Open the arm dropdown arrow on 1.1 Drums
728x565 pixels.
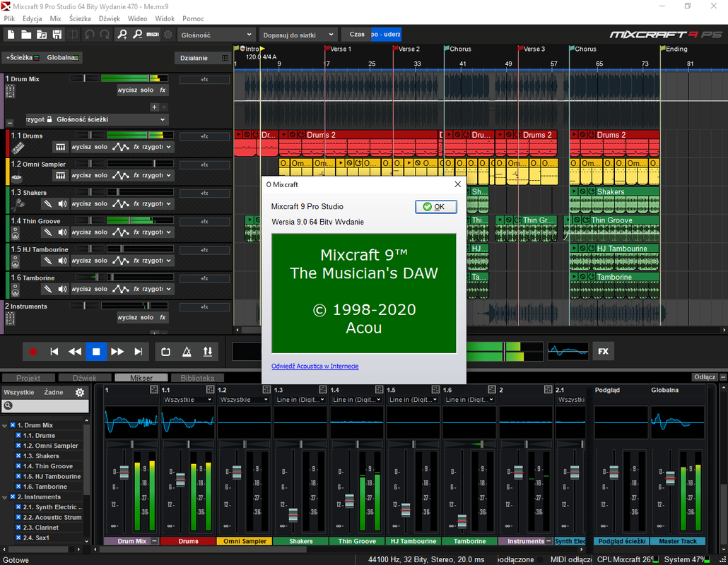[x=169, y=147]
